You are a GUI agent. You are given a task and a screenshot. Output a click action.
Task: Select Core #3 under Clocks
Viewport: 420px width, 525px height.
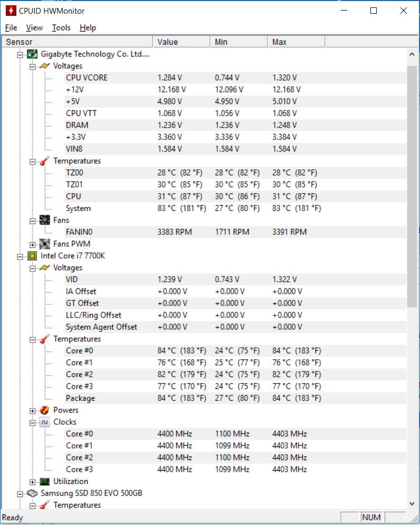(235, 470)
